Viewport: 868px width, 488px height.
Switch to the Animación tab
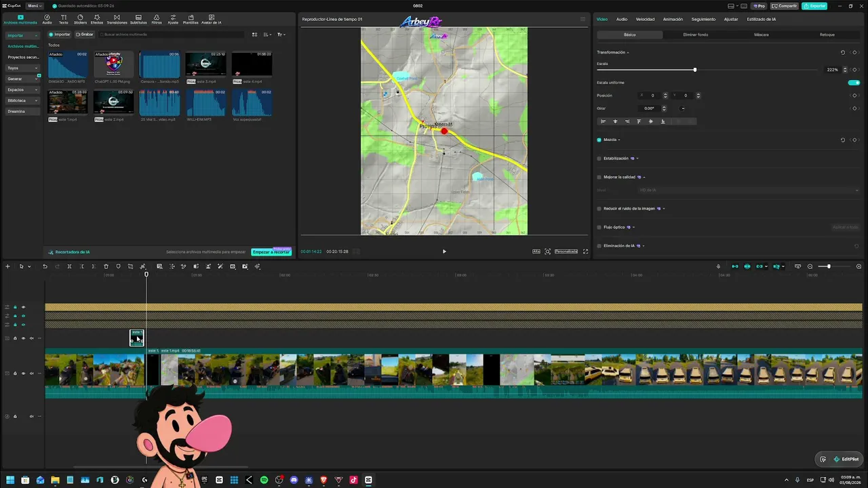[x=673, y=19]
